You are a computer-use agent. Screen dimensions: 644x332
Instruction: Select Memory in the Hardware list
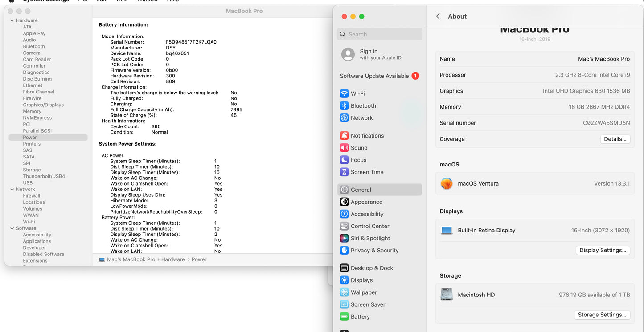coord(32,112)
